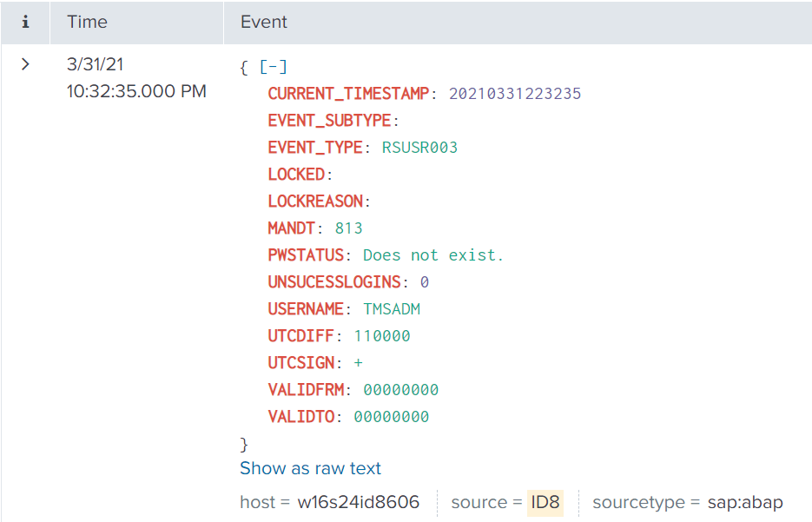812x522 pixels.
Task: Select the EVENT_TYPE value RSUSR003
Action: point(419,148)
